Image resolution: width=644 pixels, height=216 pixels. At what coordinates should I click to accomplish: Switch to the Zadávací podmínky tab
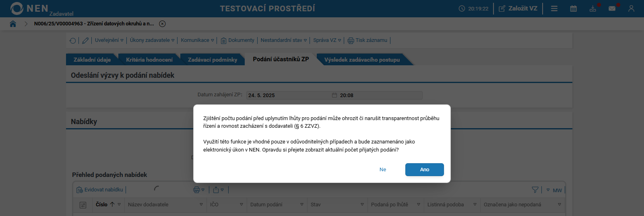tap(213, 60)
